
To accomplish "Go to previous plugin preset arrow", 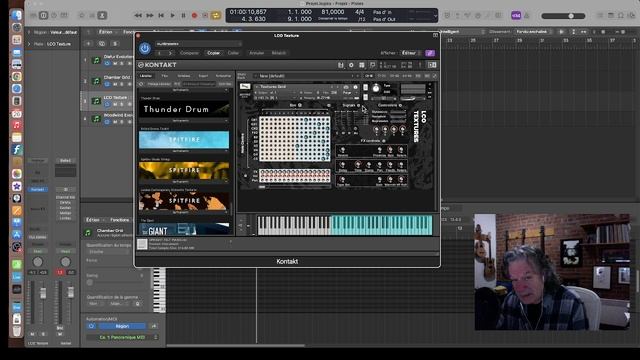I will [160, 53].
